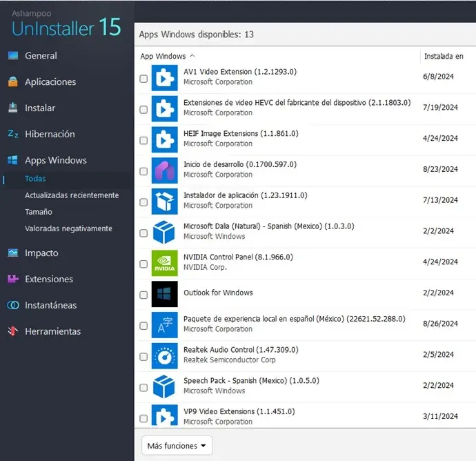This screenshot has height=461, width=476.
Task: Check the AV1 Video Extension checkbox
Action: tap(143, 79)
